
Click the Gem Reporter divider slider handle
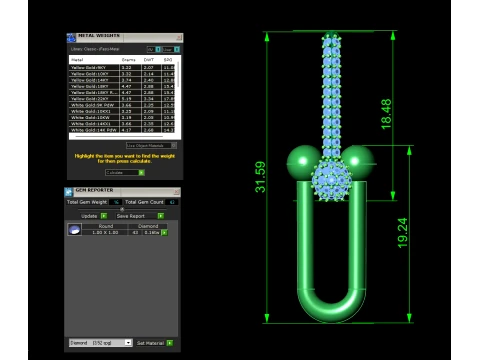point(122,209)
